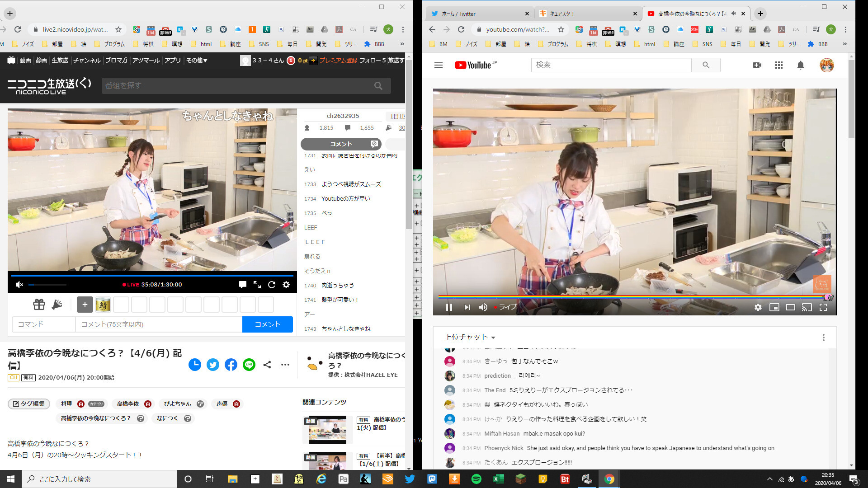Pause the YouTube live video
The image size is (868, 488).
tap(449, 307)
